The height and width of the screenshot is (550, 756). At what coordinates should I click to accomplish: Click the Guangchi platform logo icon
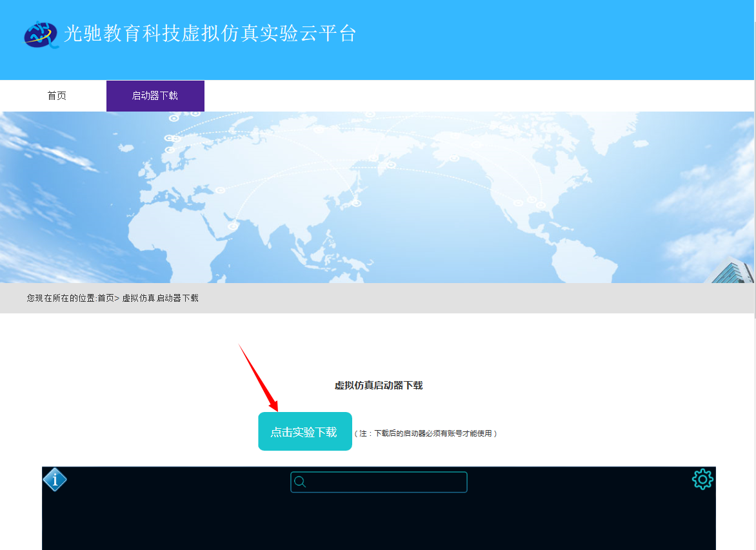[40, 34]
